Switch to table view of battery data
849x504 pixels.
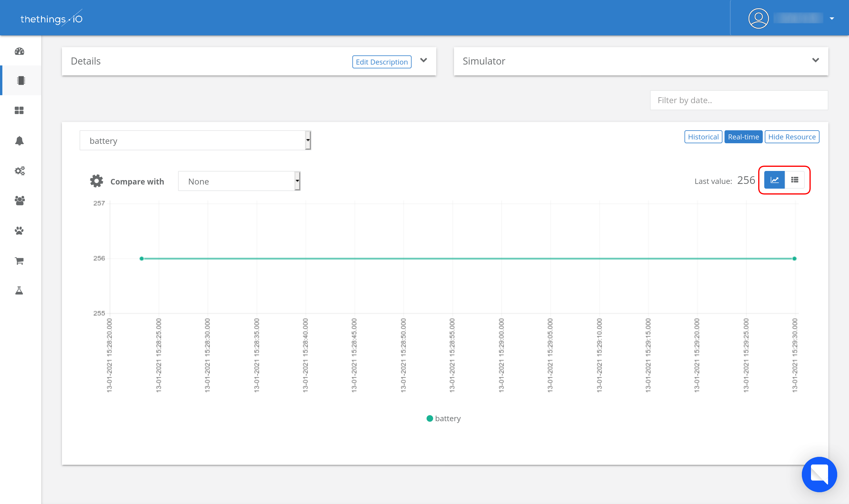coord(795,180)
